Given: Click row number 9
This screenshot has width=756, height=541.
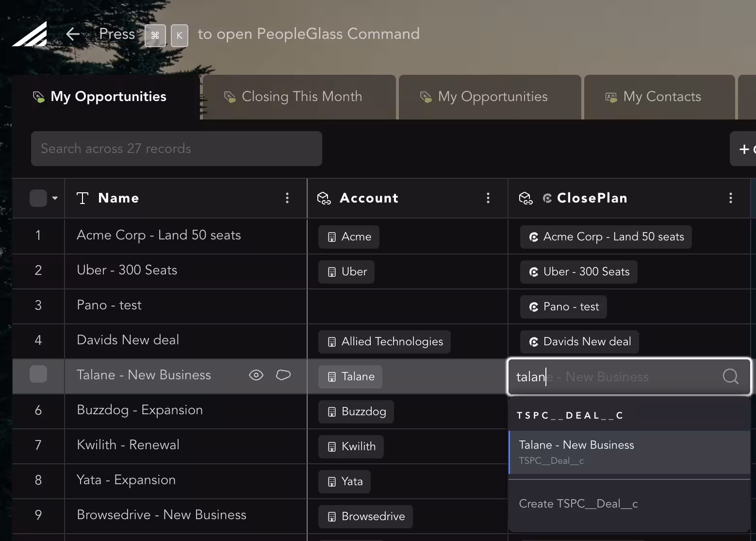Looking at the screenshot, I should click(x=38, y=515).
